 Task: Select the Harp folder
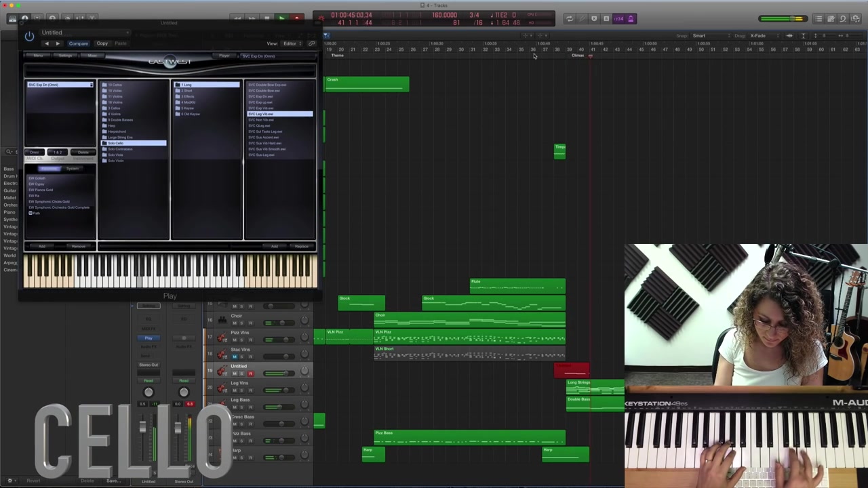134,125
